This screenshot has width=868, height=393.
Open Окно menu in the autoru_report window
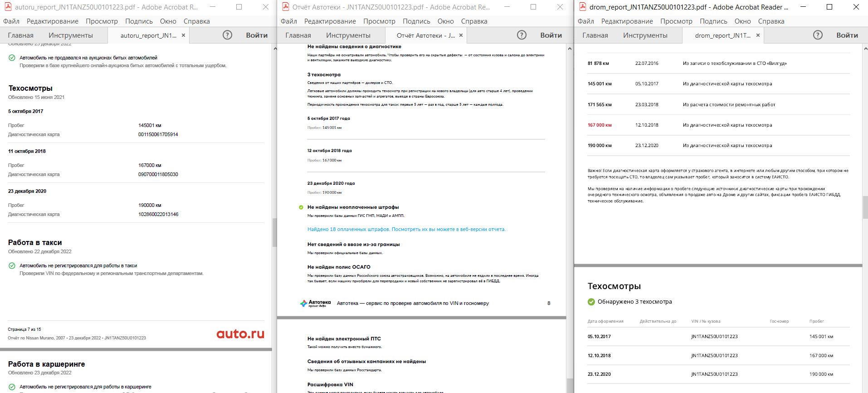point(168,21)
